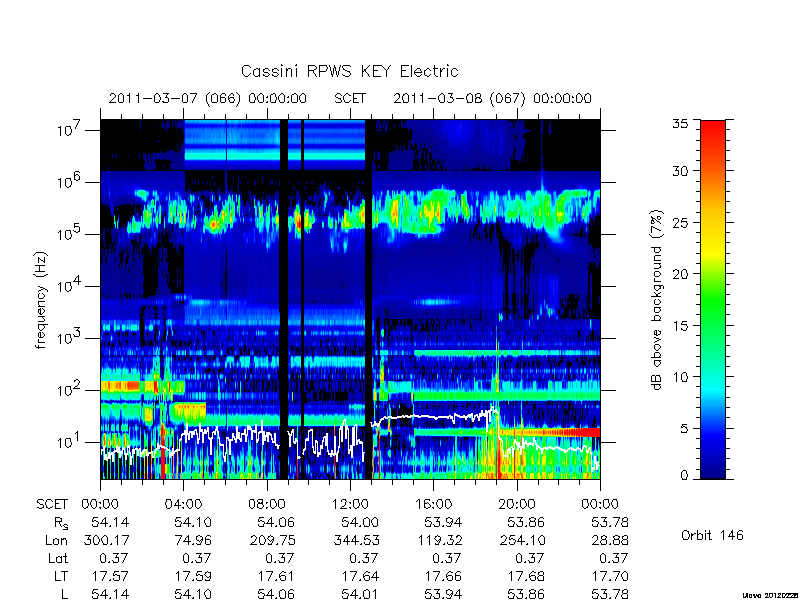The image size is (800, 600).
Task: Click the LT value 17.57
Action: pos(110,576)
